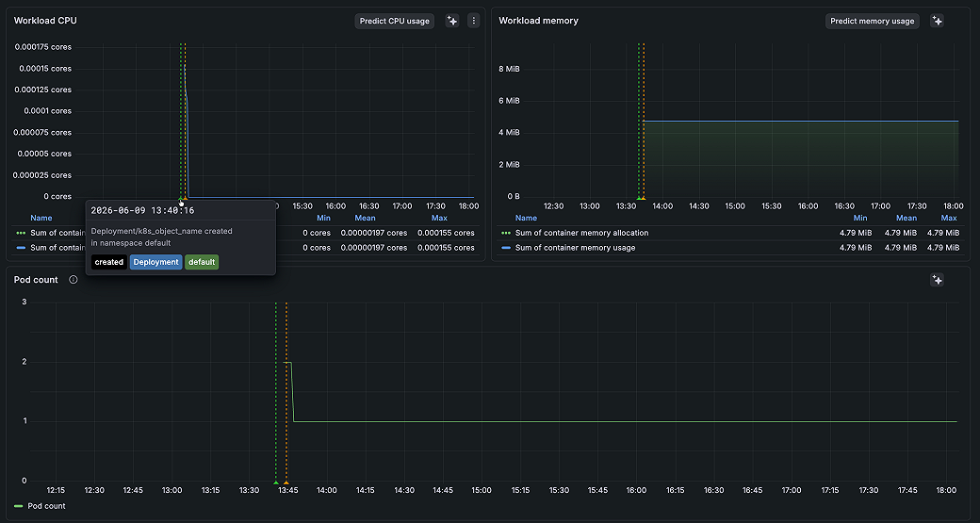Click the orange annotation marker on Workload memory chart
The height and width of the screenshot is (523, 980).
[643, 198]
